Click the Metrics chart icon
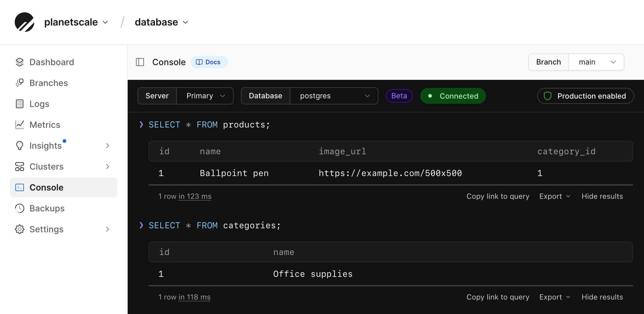The width and height of the screenshot is (644, 314). point(20,125)
